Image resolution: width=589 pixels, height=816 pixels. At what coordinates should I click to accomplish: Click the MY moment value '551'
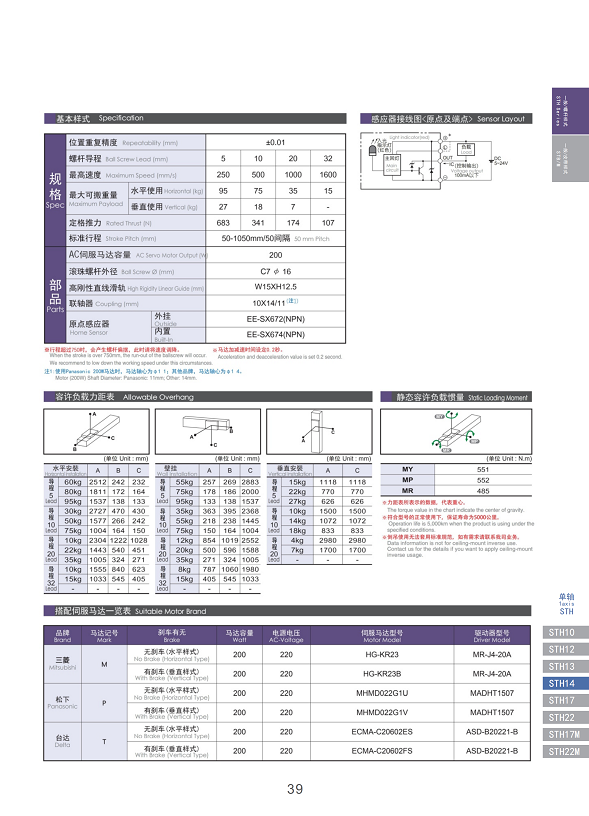pos(483,469)
